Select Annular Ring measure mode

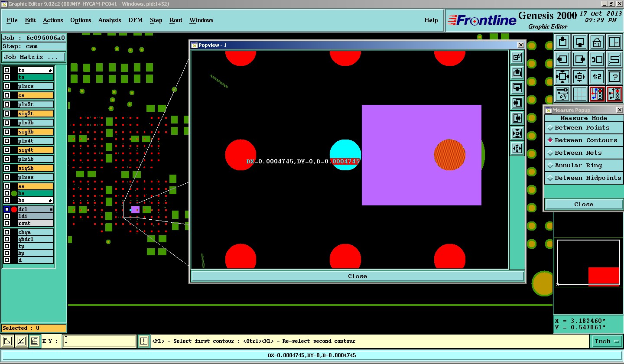(584, 166)
